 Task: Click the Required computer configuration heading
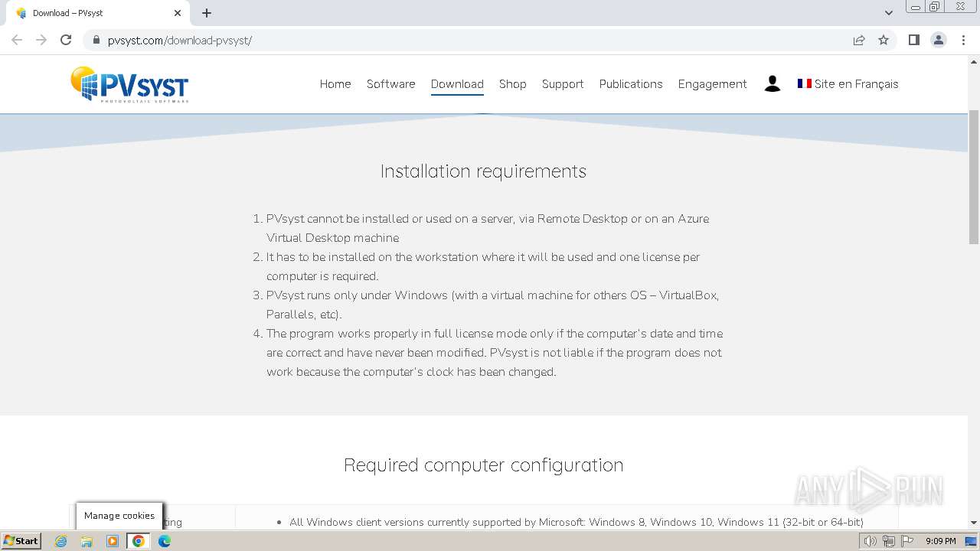click(x=483, y=465)
